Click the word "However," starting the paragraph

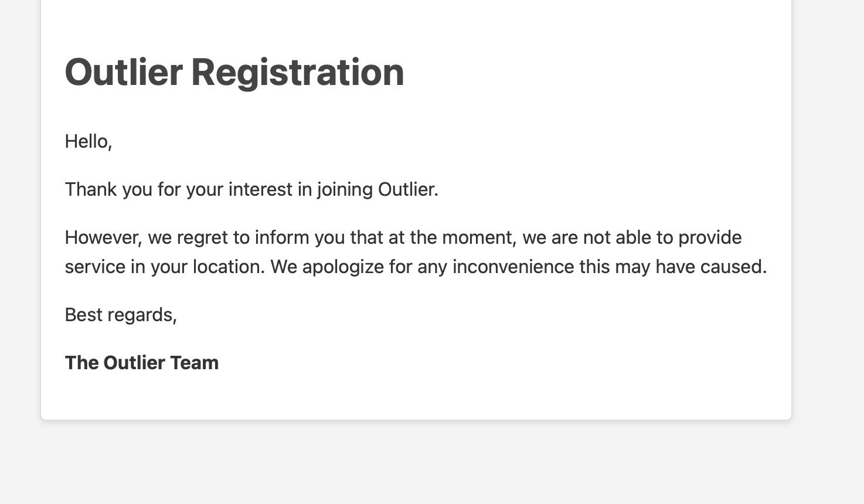104,237
